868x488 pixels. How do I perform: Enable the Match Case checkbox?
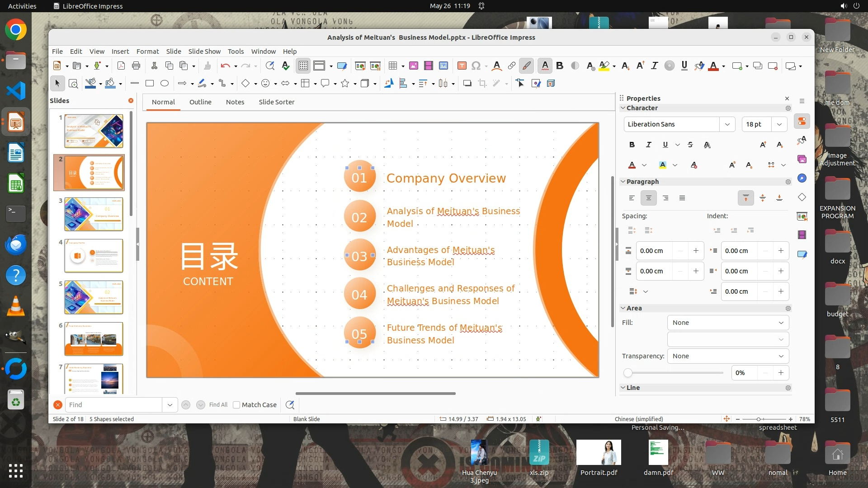pos(236,405)
